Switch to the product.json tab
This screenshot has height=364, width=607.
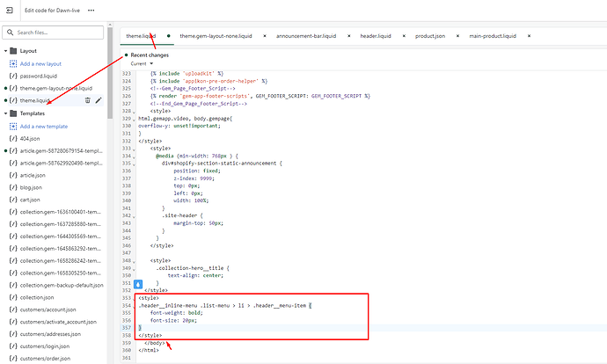[430, 36]
